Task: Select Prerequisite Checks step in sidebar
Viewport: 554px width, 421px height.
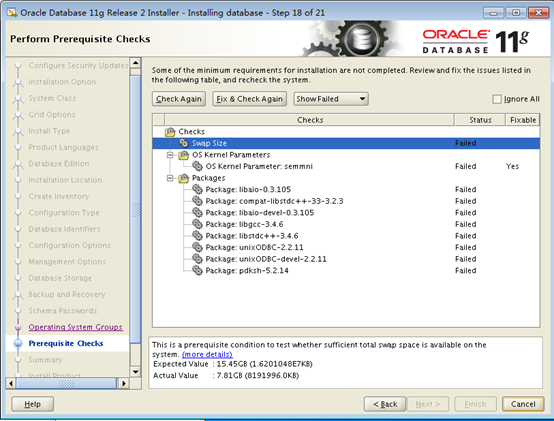Action: point(66,343)
